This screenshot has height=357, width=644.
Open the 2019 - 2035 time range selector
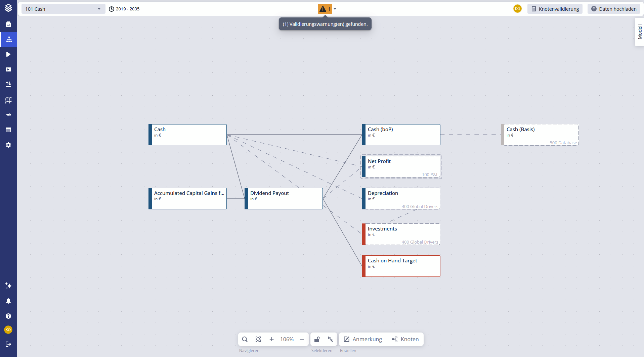coord(124,9)
